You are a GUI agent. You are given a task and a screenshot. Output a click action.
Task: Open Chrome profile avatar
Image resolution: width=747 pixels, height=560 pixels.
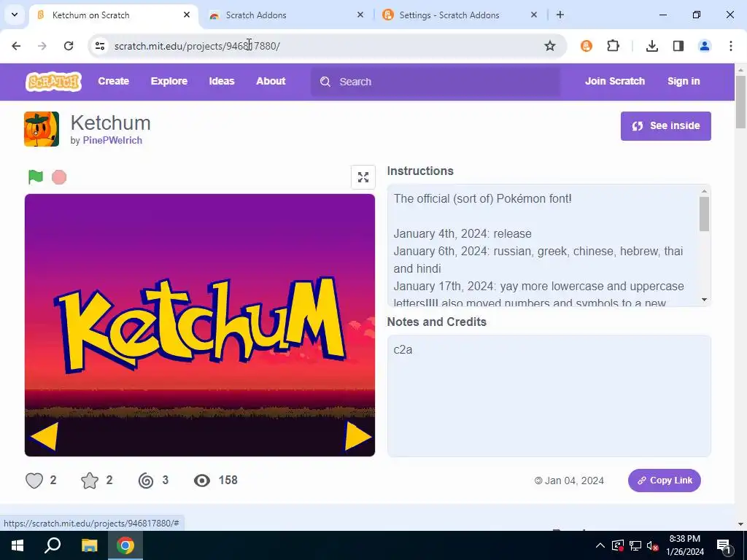705,46
